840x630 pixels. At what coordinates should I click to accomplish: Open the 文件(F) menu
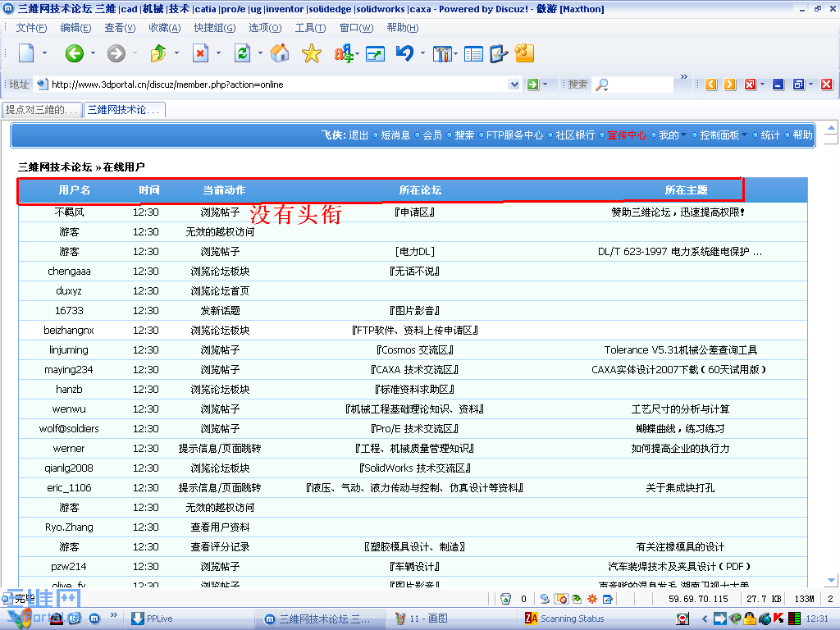tap(31, 28)
